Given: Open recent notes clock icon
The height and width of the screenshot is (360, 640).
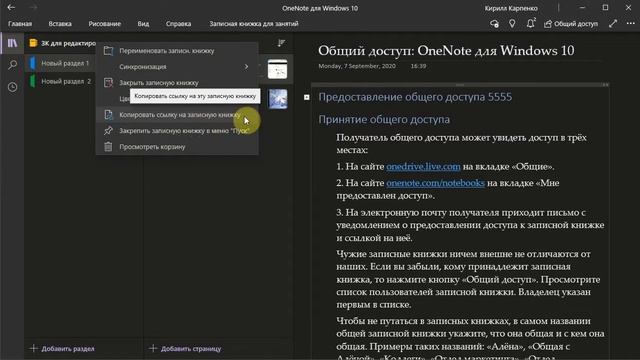Looking at the screenshot, I should [x=12, y=87].
